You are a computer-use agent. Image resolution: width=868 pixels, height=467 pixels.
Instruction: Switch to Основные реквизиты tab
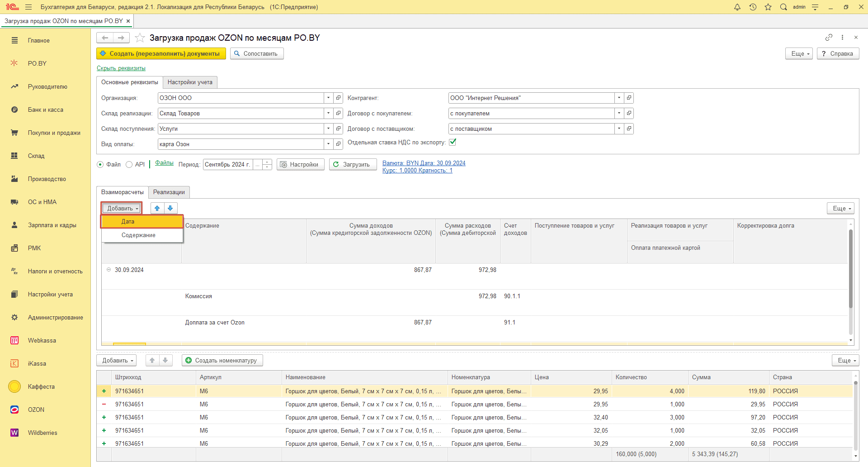point(130,82)
